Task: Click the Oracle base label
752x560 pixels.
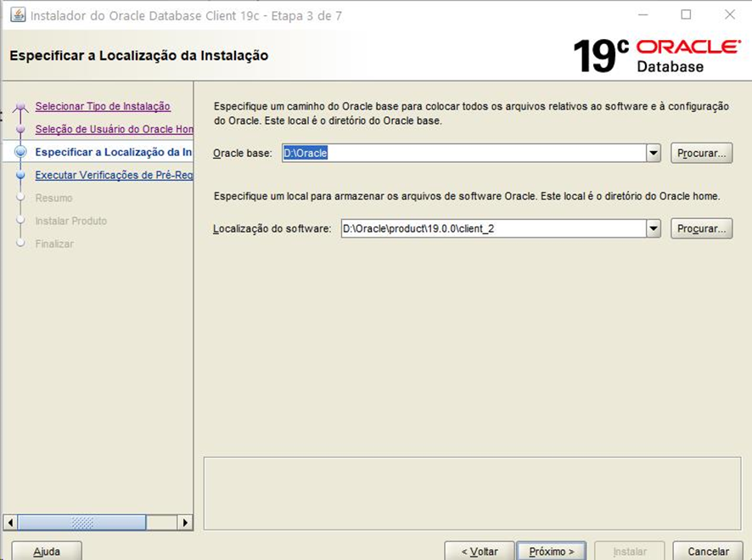Action: point(242,153)
